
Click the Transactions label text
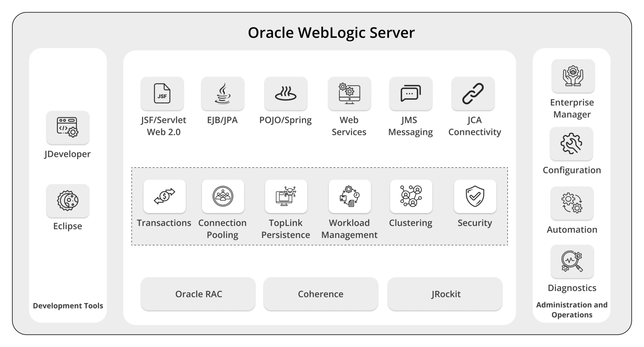click(x=164, y=223)
